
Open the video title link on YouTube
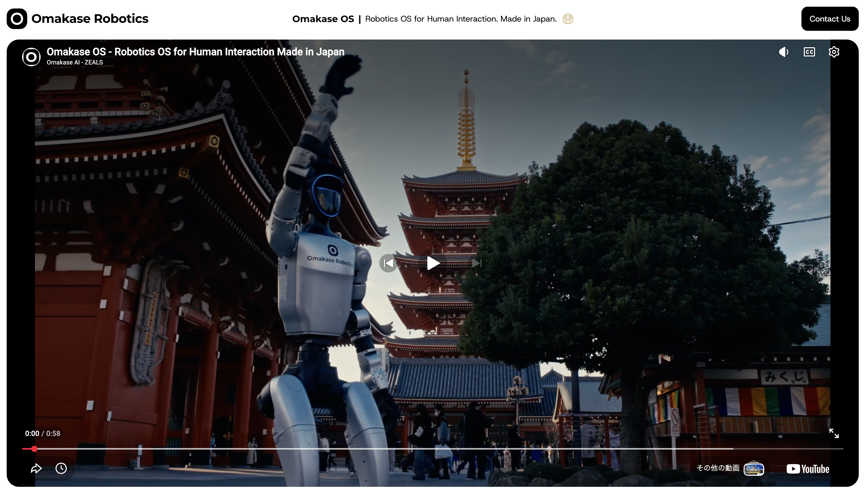(x=195, y=52)
